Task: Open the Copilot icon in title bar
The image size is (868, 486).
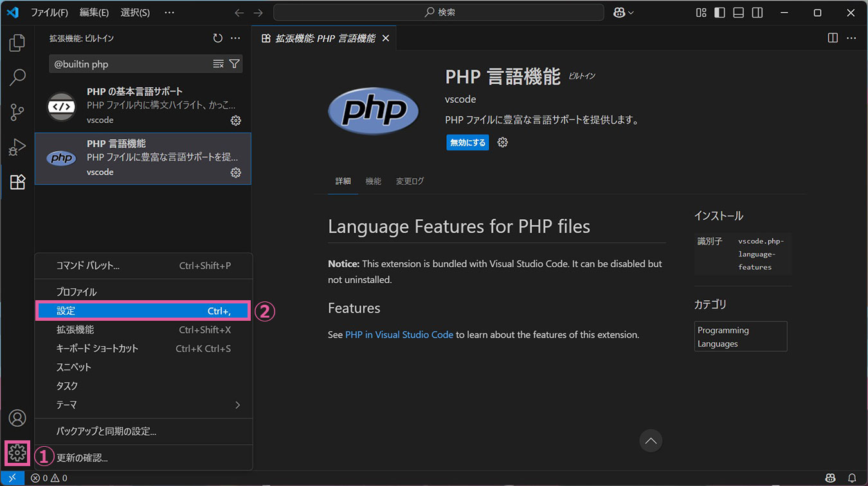Action: [620, 13]
